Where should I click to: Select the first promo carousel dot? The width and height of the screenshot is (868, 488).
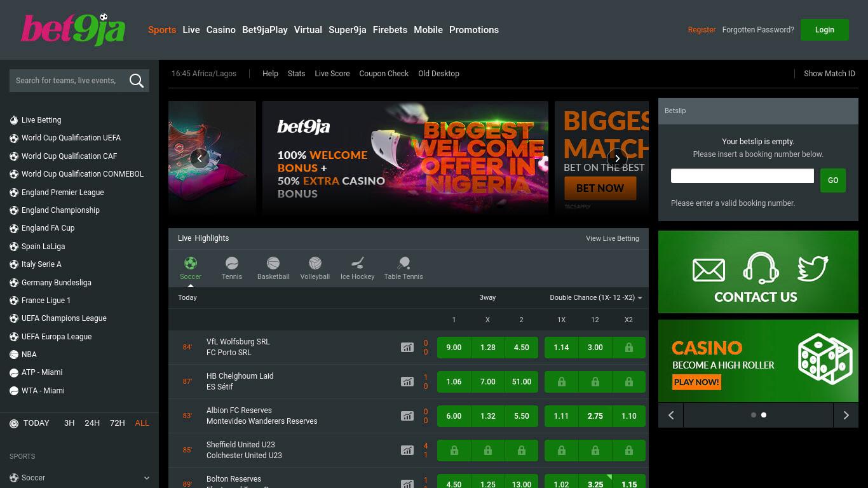pos(754,415)
